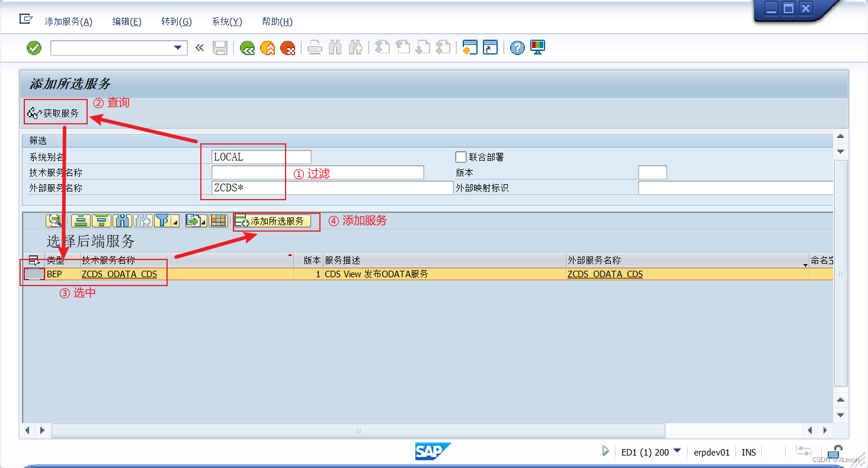The image size is (868, 468).
Task: Open the 系统(Y) menu
Action: coord(227,22)
